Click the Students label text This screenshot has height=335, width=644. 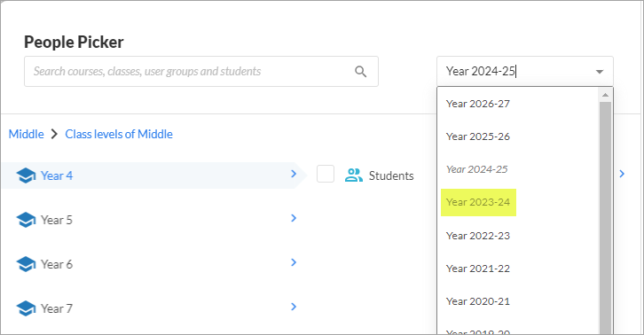tap(391, 175)
